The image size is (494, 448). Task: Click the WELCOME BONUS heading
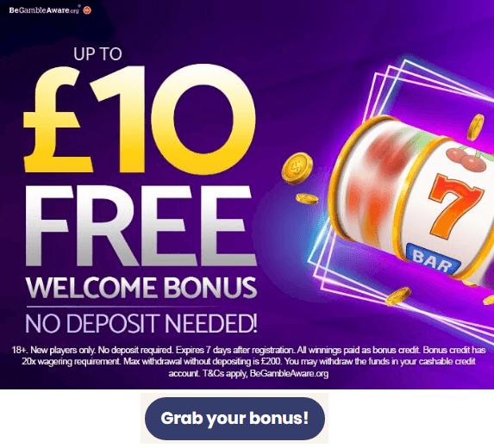[141, 288]
